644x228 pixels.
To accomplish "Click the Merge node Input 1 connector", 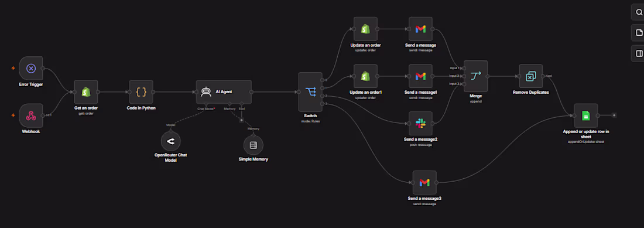I will pos(464,68).
